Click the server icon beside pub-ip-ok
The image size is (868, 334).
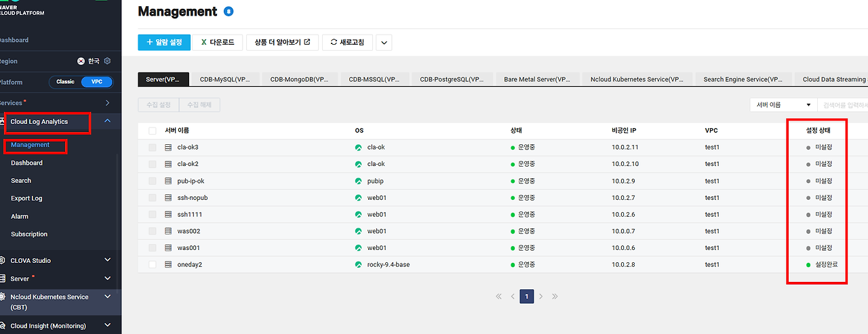pyautogui.click(x=170, y=181)
